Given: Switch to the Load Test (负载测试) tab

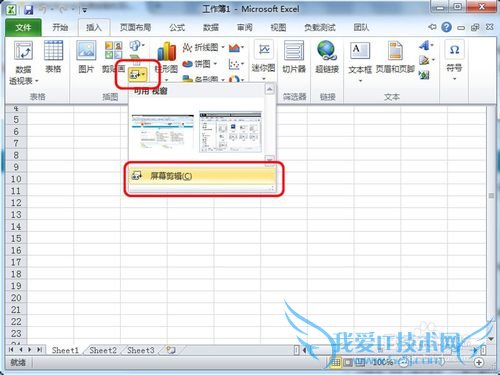Looking at the screenshot, I should (x=319, y=27).
